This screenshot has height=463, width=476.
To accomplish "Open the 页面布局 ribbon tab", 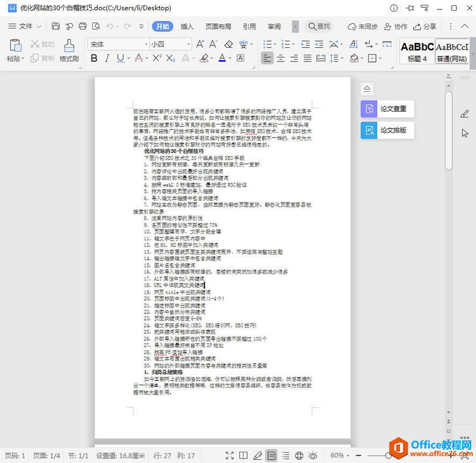I will 218,27.
